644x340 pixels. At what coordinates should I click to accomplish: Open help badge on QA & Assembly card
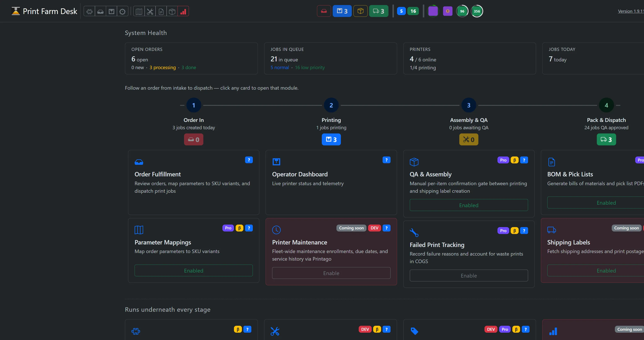524,160
